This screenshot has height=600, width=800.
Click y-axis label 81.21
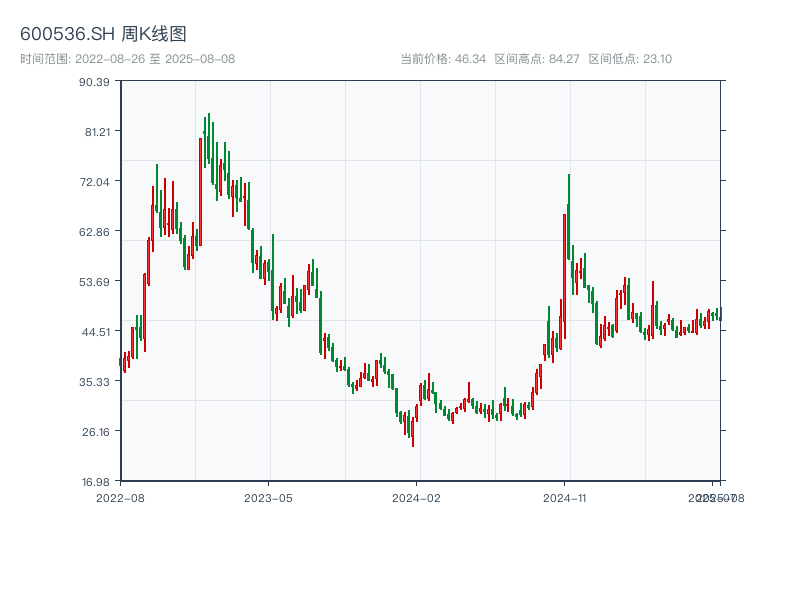click(x=97, y=132)
